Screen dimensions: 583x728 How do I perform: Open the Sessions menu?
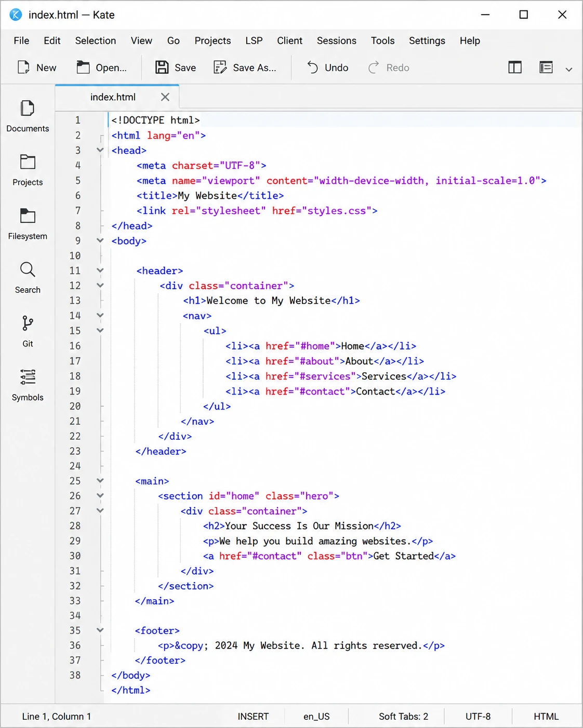point(337,41)
